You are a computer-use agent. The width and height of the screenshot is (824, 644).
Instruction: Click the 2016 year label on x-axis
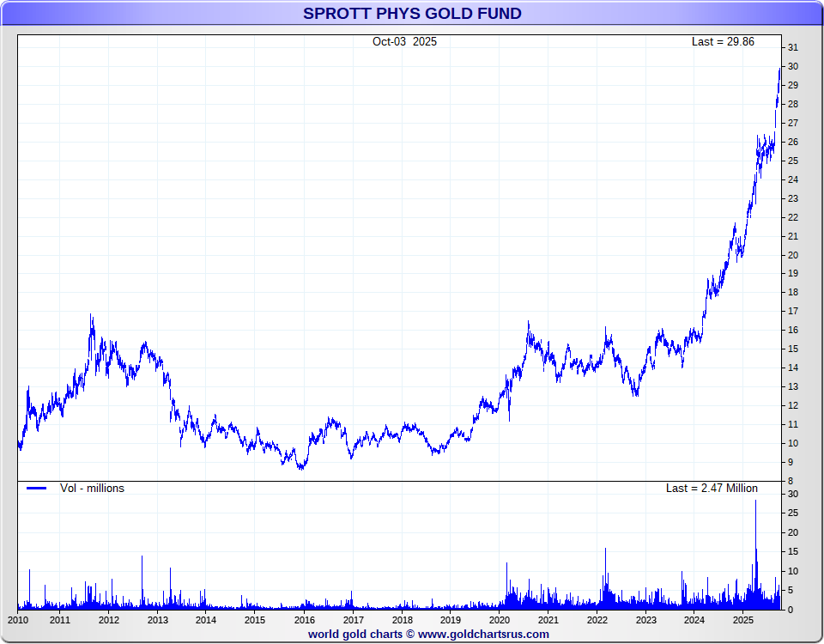pos(304,620)
